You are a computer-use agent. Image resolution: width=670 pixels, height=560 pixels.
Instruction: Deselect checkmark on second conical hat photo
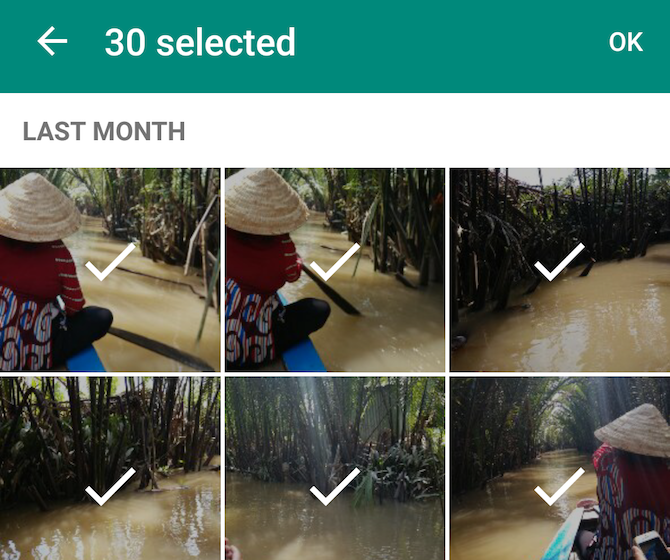coord(335,261)
